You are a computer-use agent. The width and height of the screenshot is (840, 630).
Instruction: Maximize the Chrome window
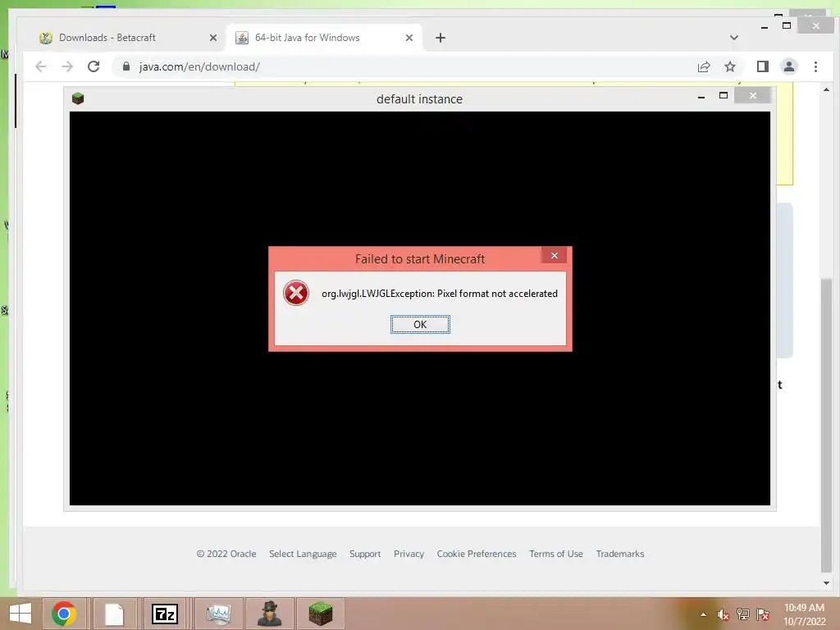[787, 25]
